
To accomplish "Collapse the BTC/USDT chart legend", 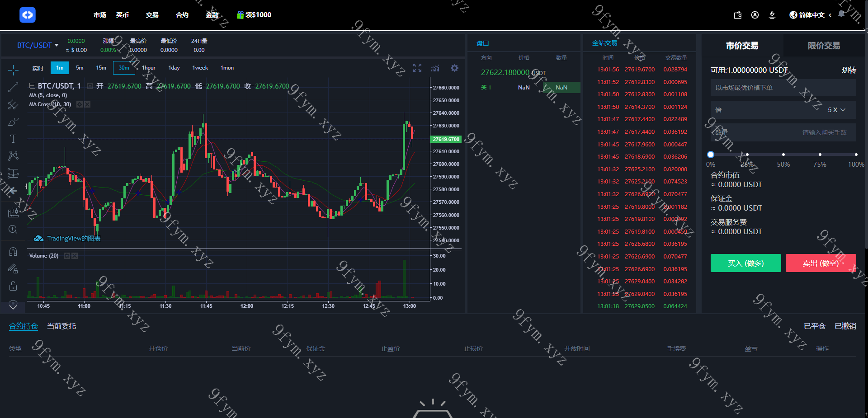I will 32,85.
